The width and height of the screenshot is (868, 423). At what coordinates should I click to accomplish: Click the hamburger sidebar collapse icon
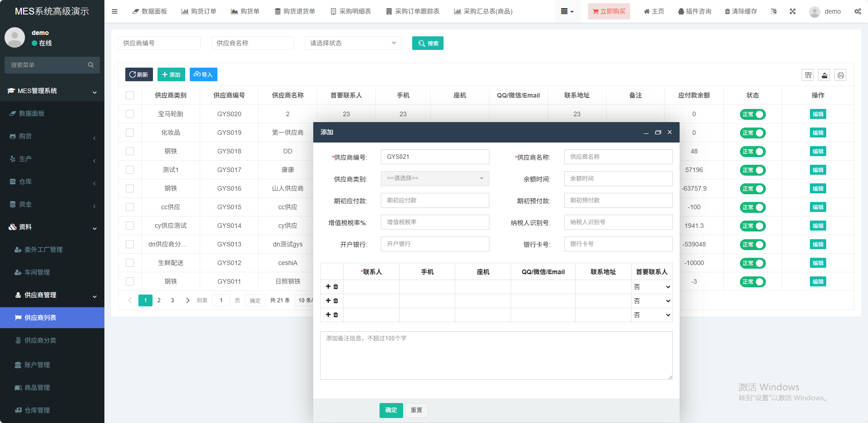pos(114,11)
